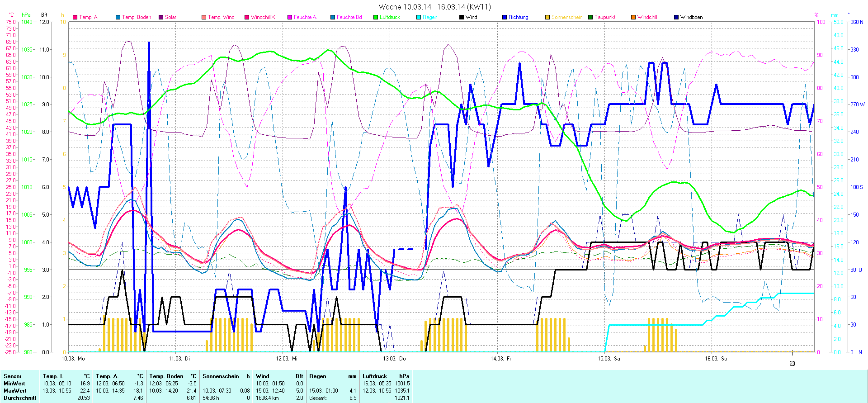Viewport: 868px width, 403px height.
Task: Click the cyan Regen legend square
Action: (419, 17)
